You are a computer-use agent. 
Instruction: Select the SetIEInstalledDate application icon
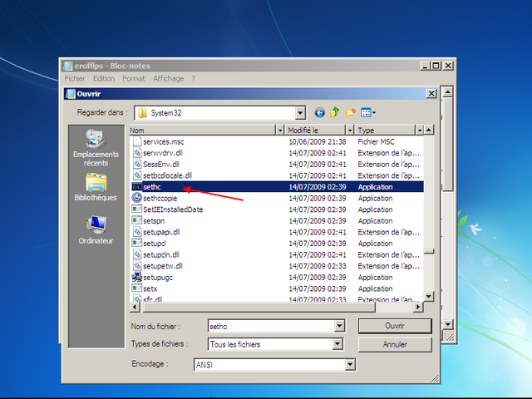pos(136,209)
